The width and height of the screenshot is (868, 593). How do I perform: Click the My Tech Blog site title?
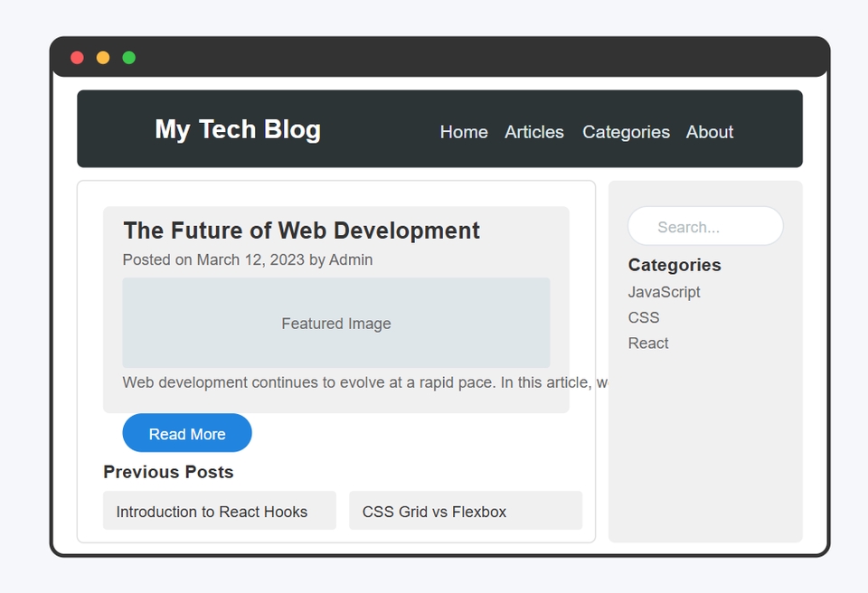238,129
